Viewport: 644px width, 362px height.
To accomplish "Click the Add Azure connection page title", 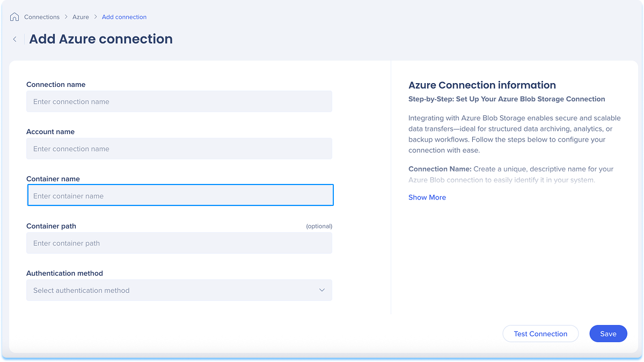I will (x=101, y=39).
